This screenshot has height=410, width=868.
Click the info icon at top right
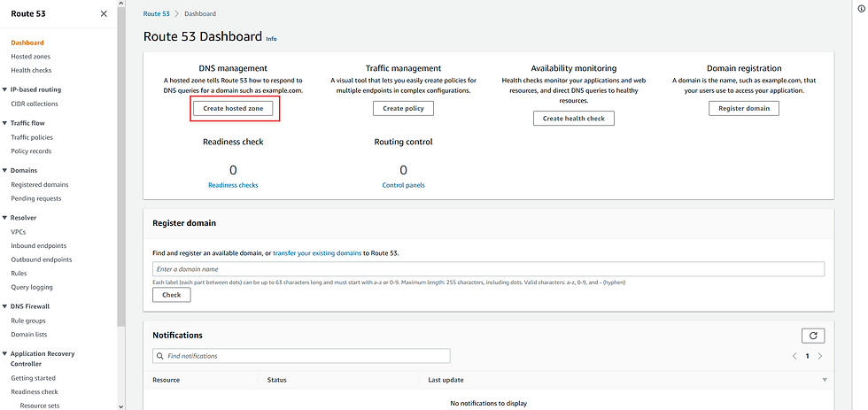point(860,9)
